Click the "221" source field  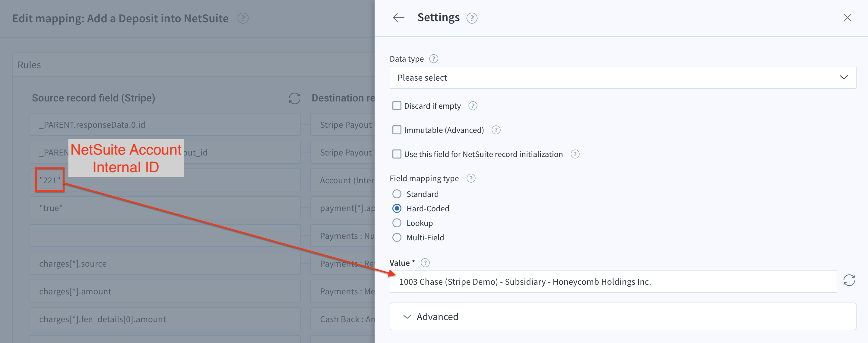[165, 180]
